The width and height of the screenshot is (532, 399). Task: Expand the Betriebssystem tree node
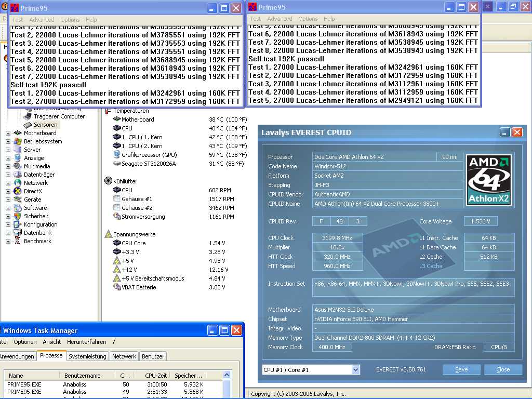[8, 141]
